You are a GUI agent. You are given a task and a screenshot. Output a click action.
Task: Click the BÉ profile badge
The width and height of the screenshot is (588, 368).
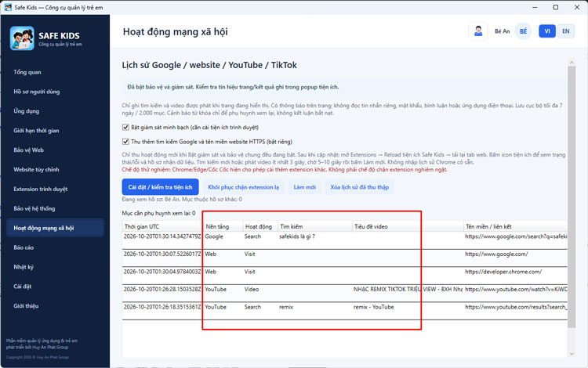pos(523,31)
